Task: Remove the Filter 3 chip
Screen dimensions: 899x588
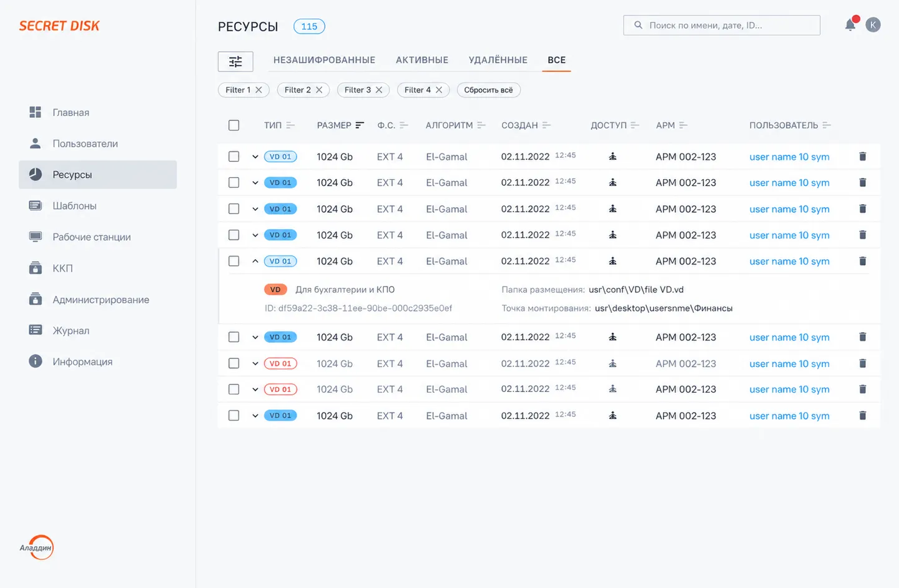Action: click(379, 90)
